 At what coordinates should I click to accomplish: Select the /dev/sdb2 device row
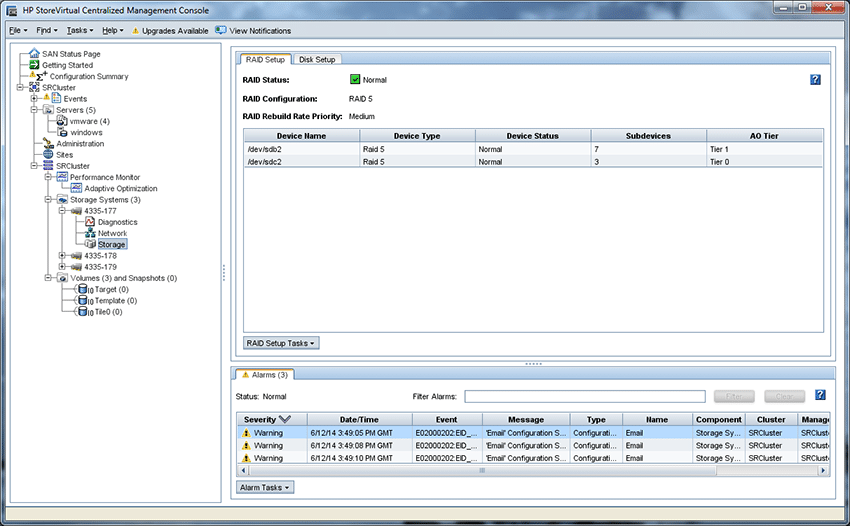[533, 149]
